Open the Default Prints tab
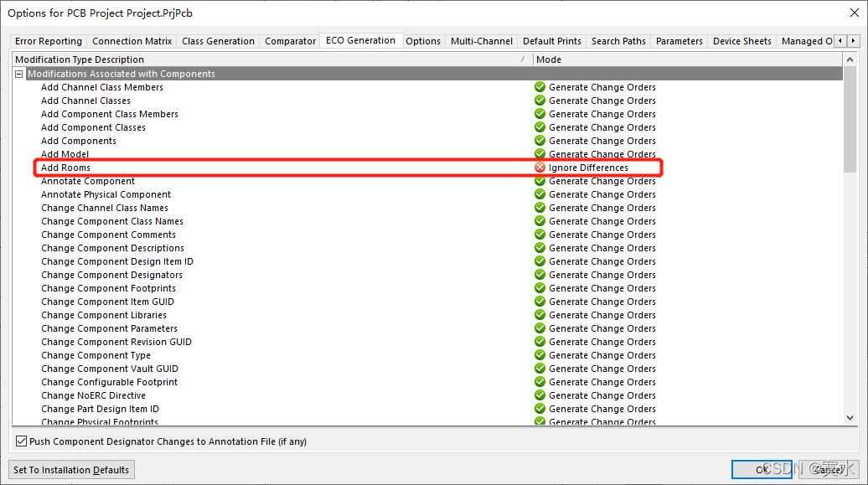Image resolution: width=868 pixels, height=485 pixels. (x=552, y=41)
